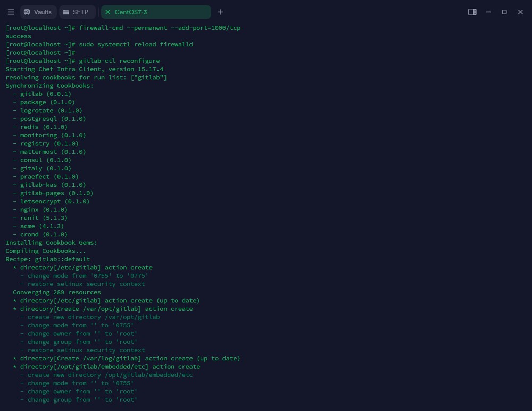
Task: Click the 'acme (4.1.3)' cookbook entry
Action: point(41,226)
